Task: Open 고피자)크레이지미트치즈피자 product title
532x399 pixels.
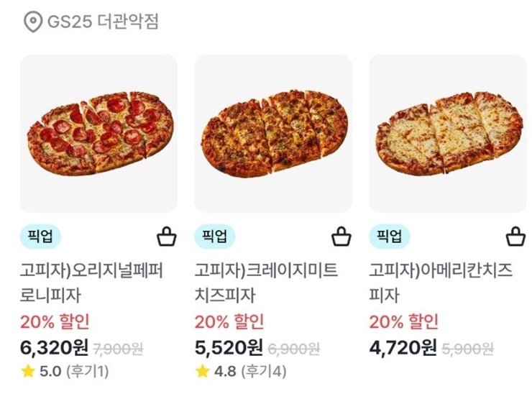Action: click(266, 283)
